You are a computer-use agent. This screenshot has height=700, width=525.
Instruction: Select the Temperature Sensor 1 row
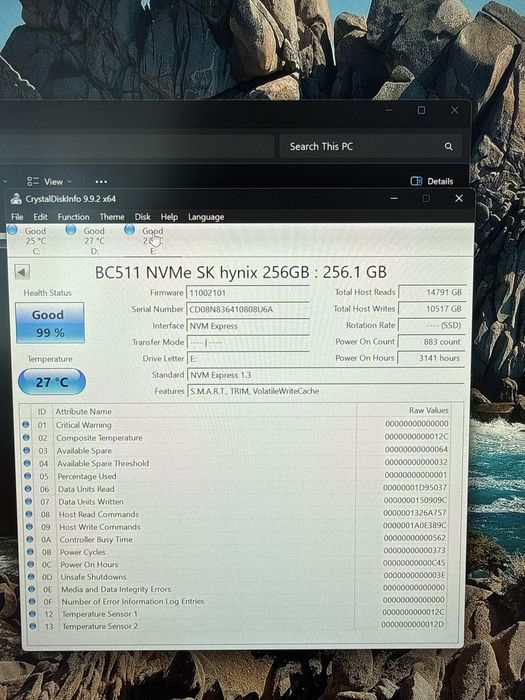[236, 614]
